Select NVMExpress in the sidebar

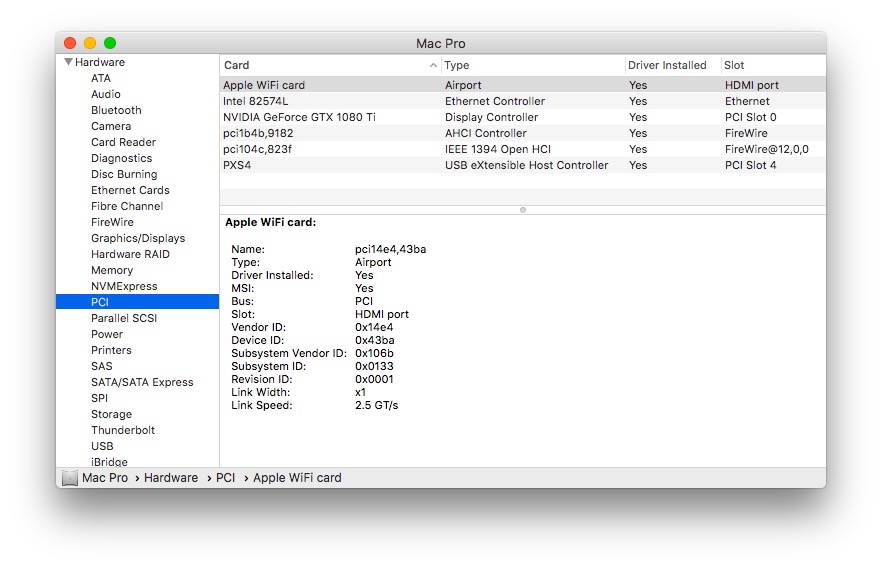pyautogui.click(x=124, y=286)
